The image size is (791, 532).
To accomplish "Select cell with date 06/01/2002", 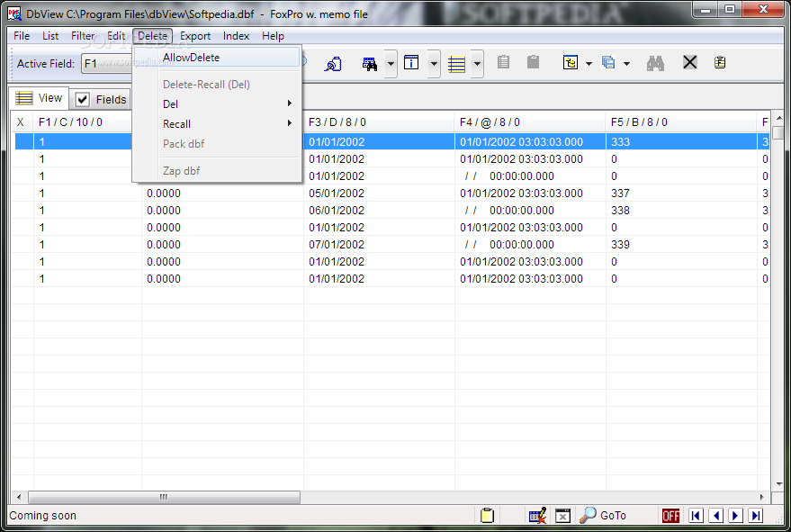I will coord(379,211).
